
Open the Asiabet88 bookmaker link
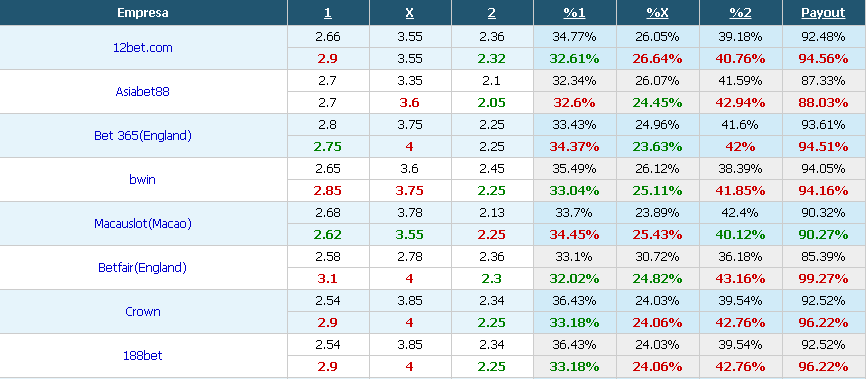point(142,92)
